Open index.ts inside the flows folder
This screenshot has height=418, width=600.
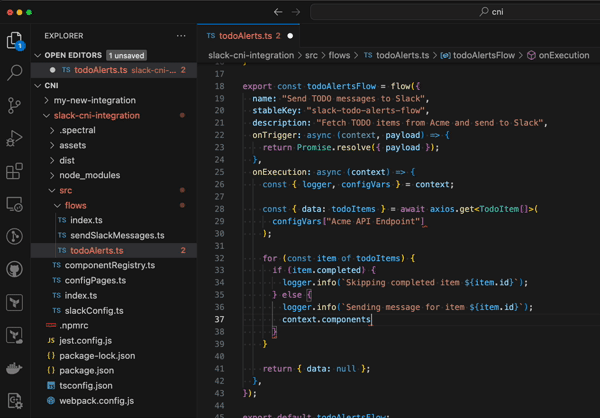click(114, 220)
